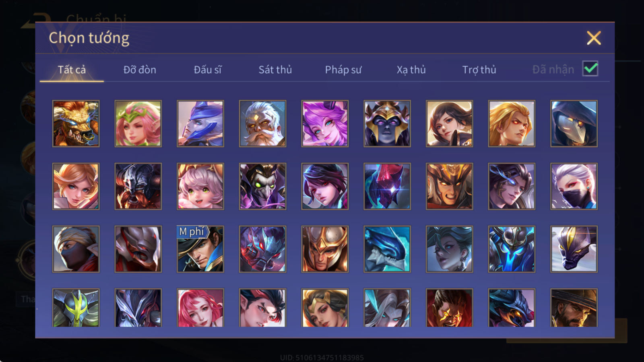Viewport: 644px width, 362px height.
Task: Open the 'Đấu sĩ' tab
Action: pyautogui.click(x=207, y=70)
